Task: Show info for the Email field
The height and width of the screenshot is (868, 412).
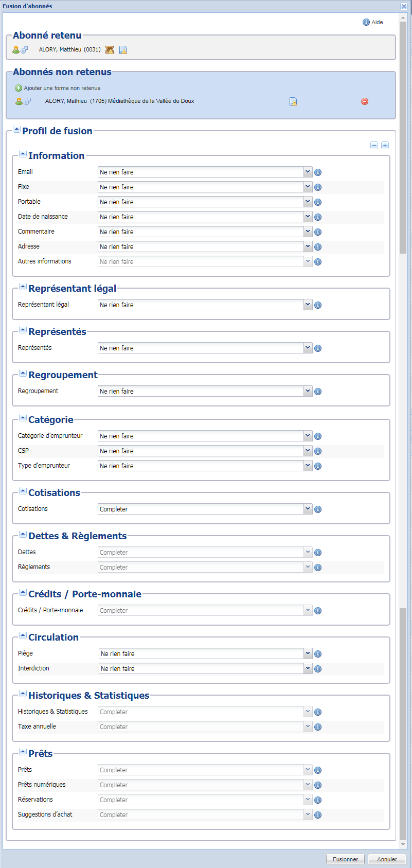Action: point(318,172)
